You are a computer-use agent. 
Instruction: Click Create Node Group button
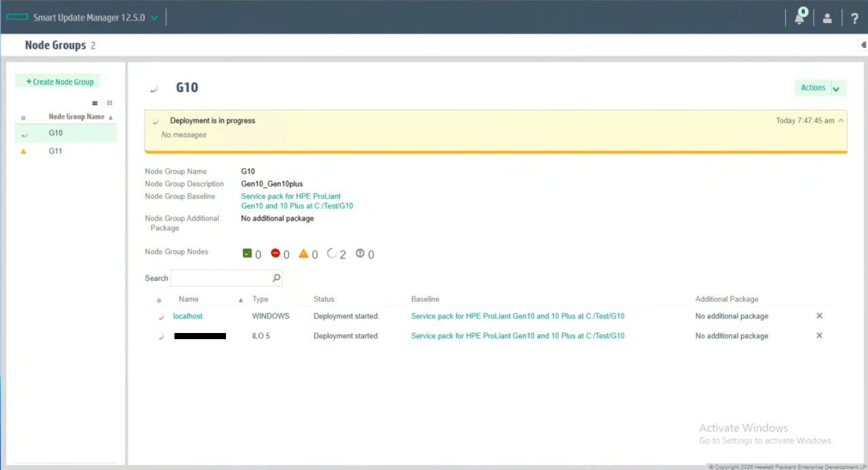click(x=58, y=81)
